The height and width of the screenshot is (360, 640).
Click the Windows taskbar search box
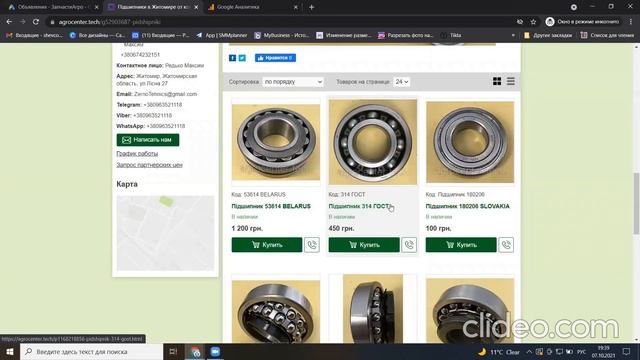[91, 351]
